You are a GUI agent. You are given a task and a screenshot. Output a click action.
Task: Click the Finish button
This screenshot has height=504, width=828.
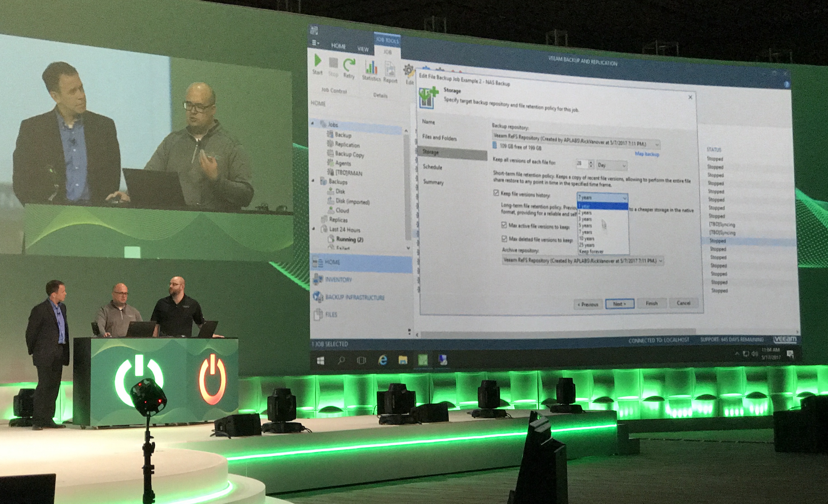(x=652, y=303)
